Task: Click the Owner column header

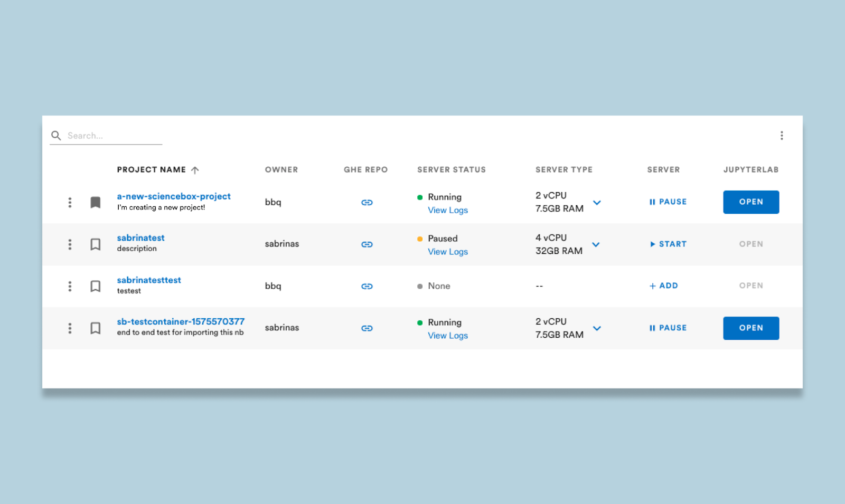Action: click(x=281, y=169)
